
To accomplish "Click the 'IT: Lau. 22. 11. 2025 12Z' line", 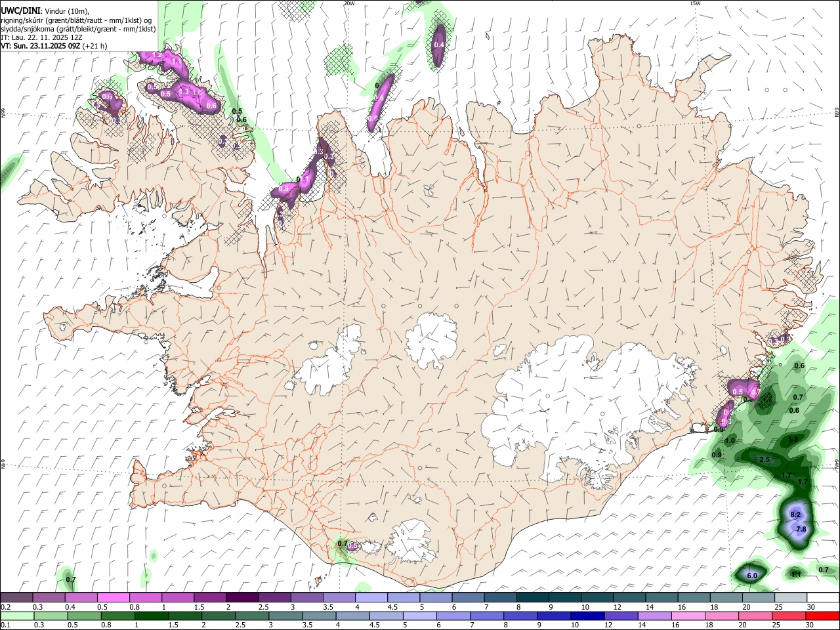I will click(x=43, y=37).
